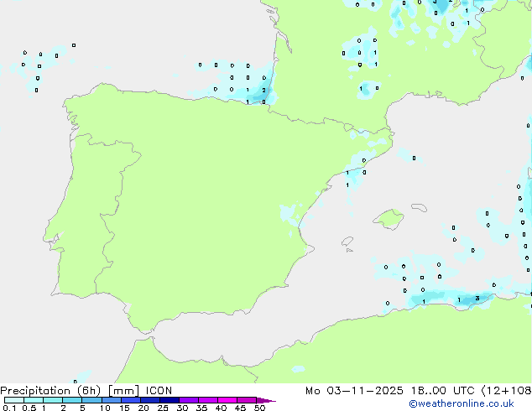Click the '[mm]' unit label

click(x=123, y=391)
